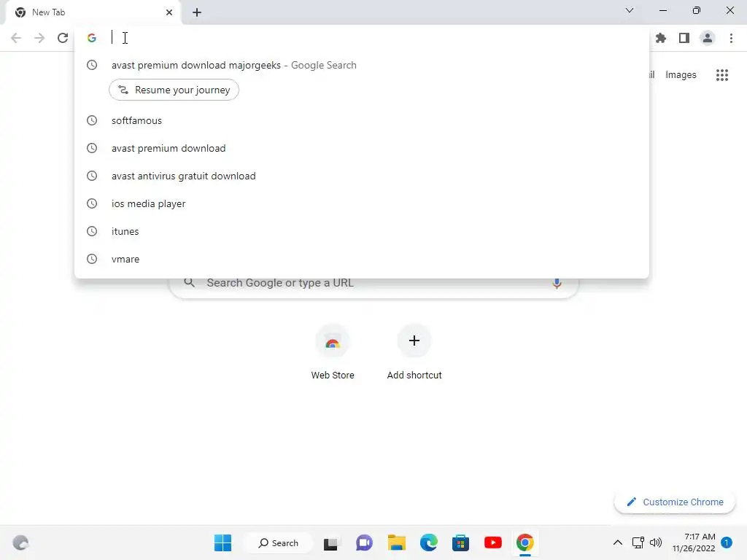
Task: Click the magnifier icon in Google search box
Action: pos(190,283)
